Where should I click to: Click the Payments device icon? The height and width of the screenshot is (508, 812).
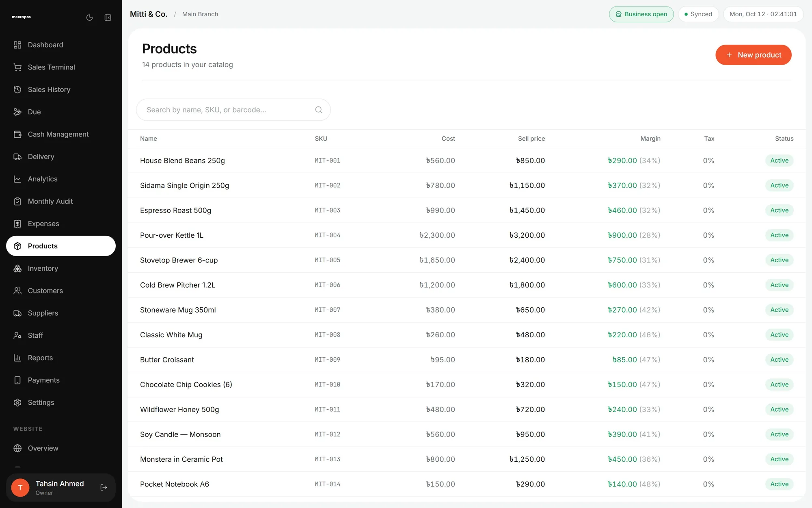(17, 380)
